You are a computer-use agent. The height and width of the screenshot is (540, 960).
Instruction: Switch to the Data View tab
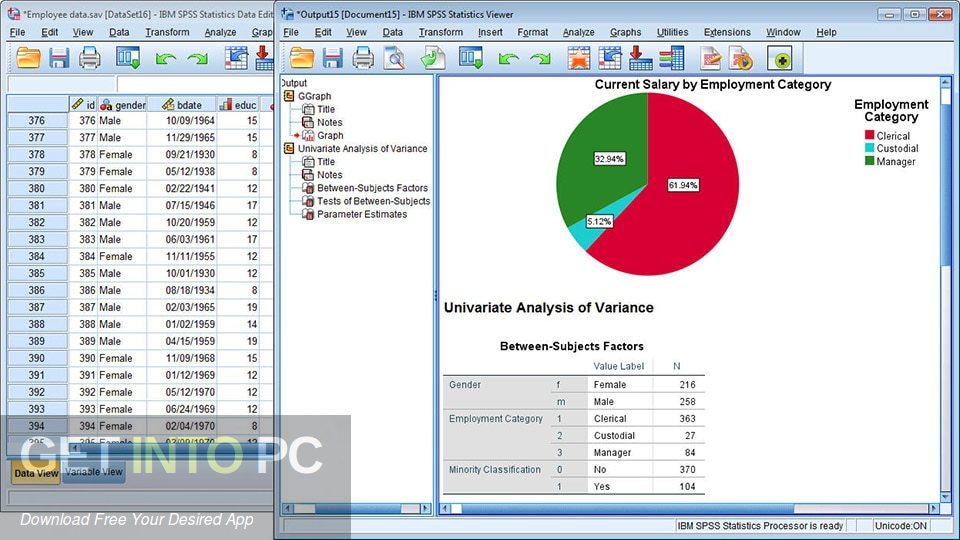36,473
